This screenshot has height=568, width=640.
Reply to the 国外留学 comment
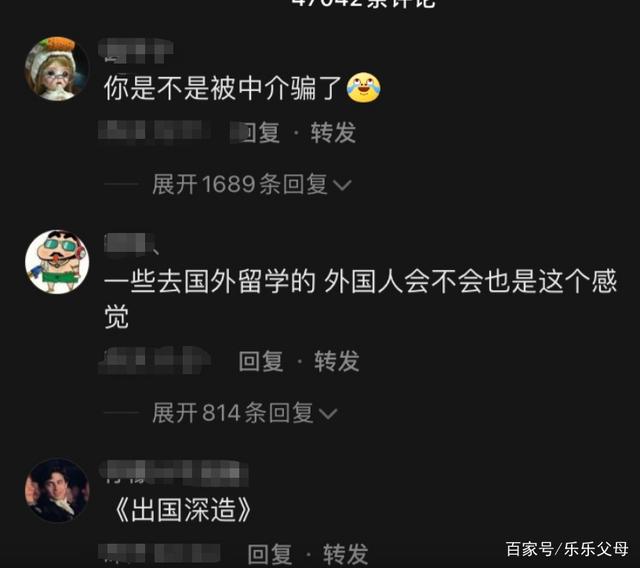[261, 361]
